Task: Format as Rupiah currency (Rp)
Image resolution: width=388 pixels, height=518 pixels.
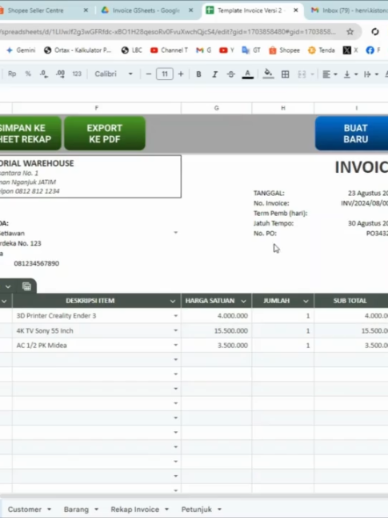Action: click(12, 74)
